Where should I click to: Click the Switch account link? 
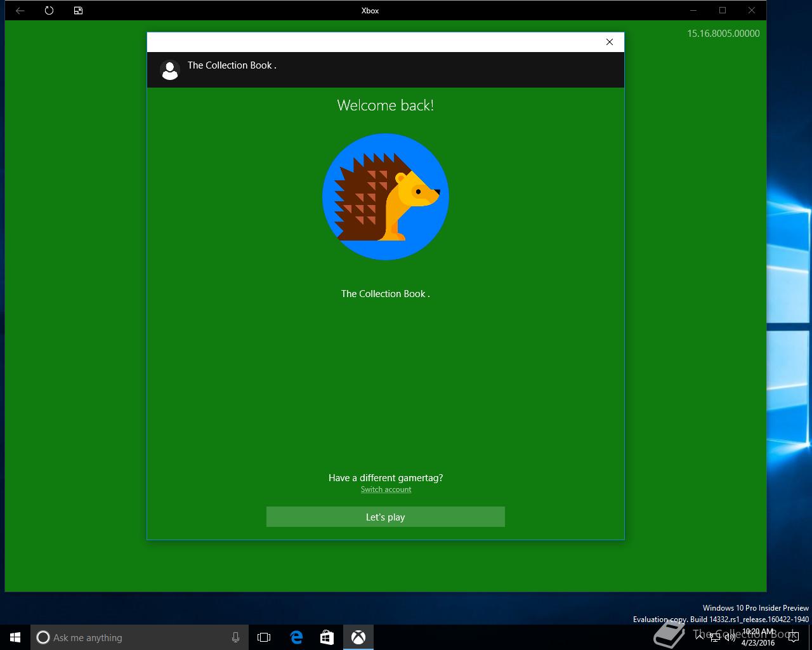click(x=386, y=489)
